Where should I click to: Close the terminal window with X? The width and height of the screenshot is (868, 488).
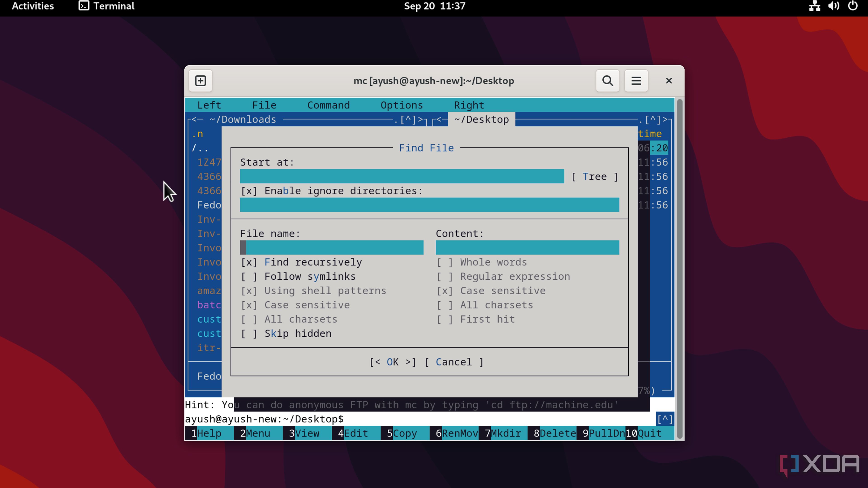669,81
